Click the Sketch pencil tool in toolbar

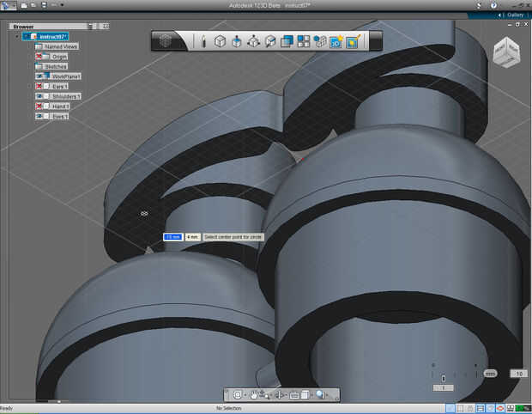click(x=203, y=40)
